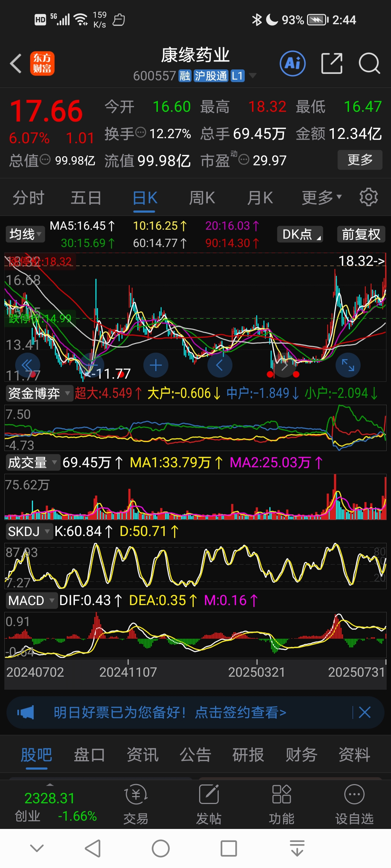Switch to 分时 chart tab
This screenshot has height=868, width=391.
tap(29, 197)
